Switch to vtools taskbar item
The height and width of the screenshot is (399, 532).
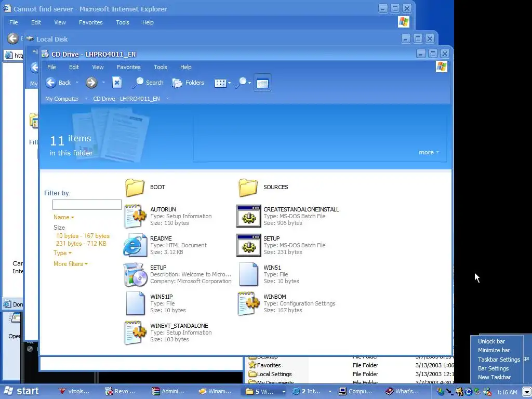(x=74, y=391)
